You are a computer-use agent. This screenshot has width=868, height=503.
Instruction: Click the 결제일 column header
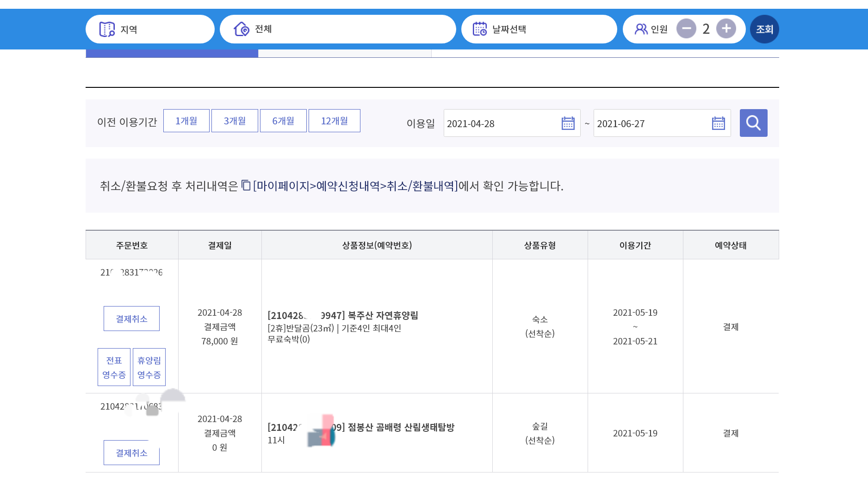220,245
